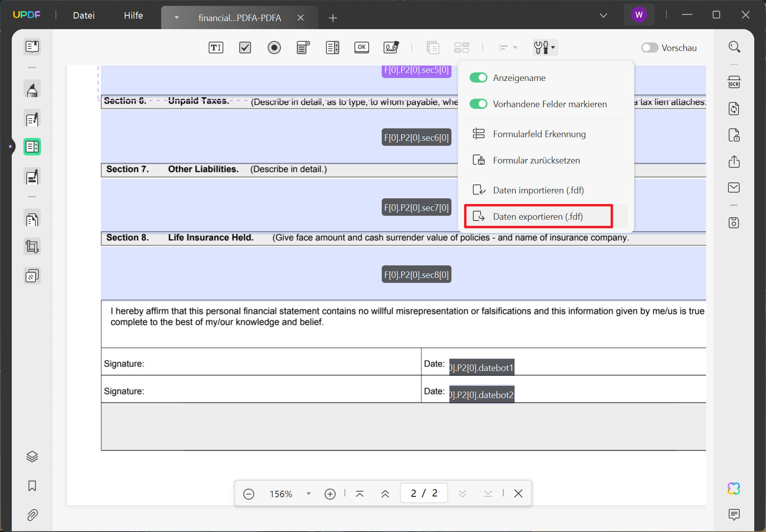This screenshot has width=766, height=532.
Task: Click the page number input field
Action: 424,493
